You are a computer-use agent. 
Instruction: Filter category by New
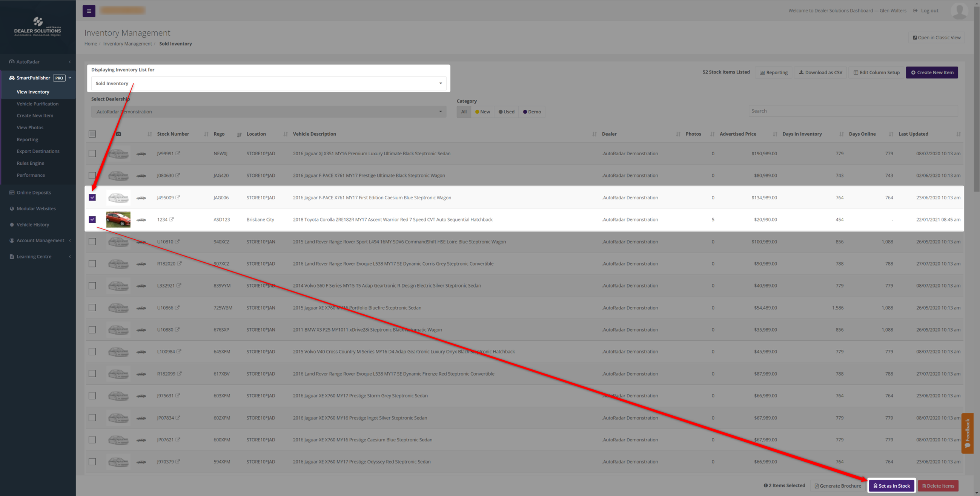tap(482, 112)
